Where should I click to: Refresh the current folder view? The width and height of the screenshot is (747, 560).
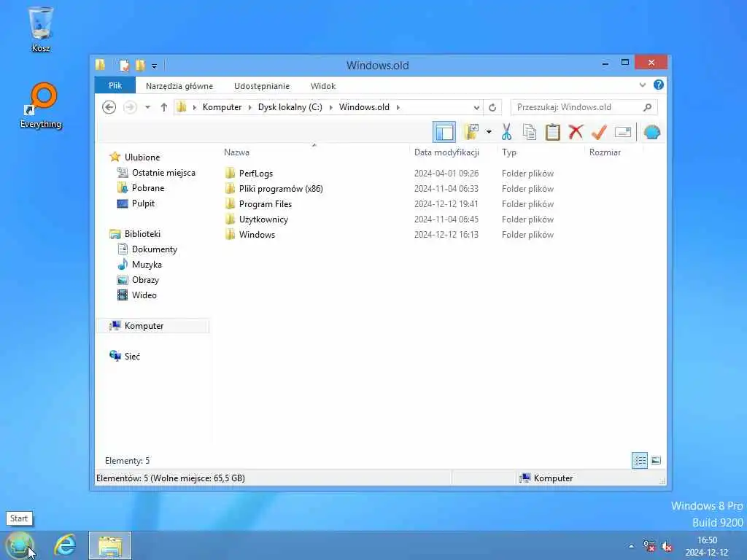pos(492,108)
